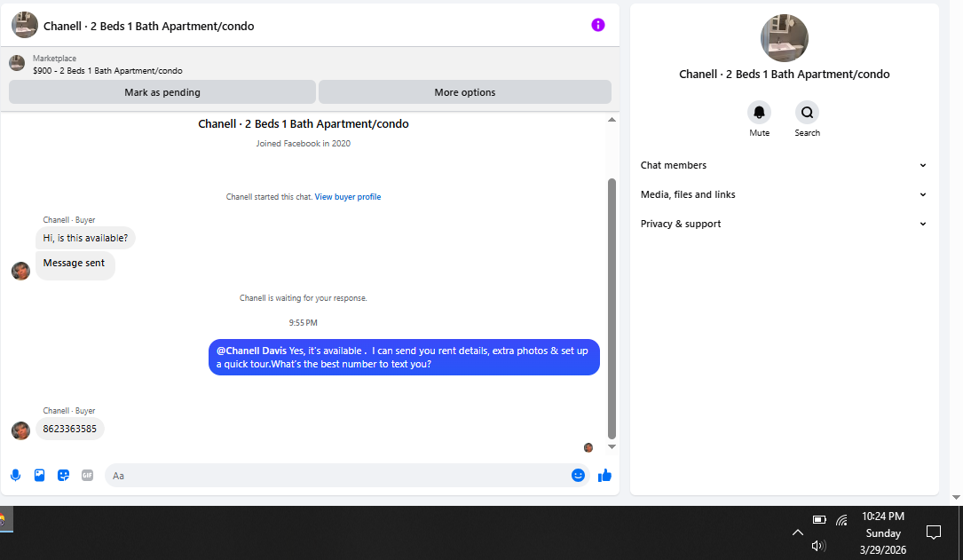Image resolution: width=963 pixels, height=560 pixels.
Task: Open the Wi-Fi network tray icon
Action: point(841,520)
